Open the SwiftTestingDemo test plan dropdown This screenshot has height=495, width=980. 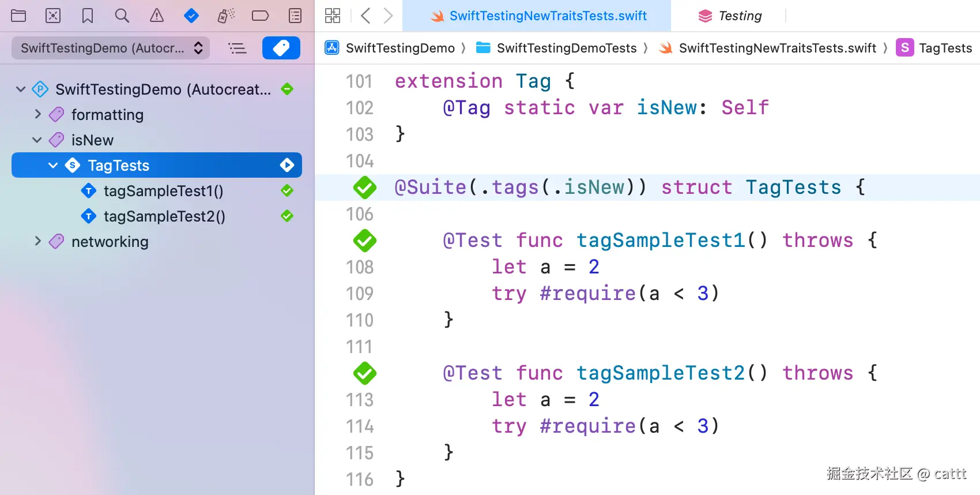[x=111, y=48]
